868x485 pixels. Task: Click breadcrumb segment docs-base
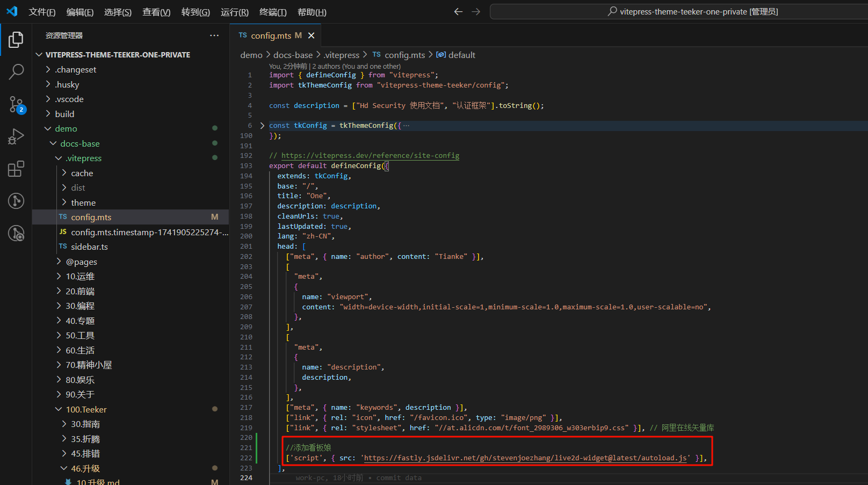[293, 55]
